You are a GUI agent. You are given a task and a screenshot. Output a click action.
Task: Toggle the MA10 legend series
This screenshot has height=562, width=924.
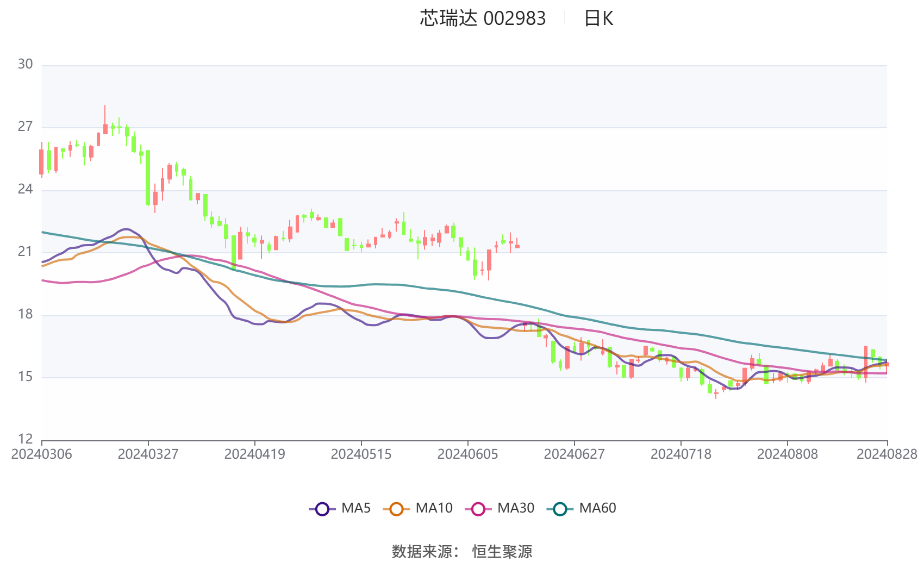417,509
